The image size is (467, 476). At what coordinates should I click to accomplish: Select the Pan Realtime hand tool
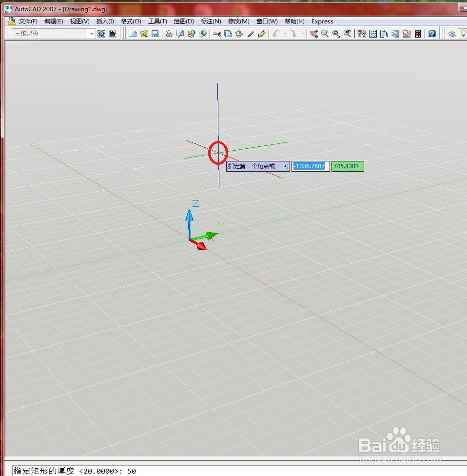pos(314,34)
